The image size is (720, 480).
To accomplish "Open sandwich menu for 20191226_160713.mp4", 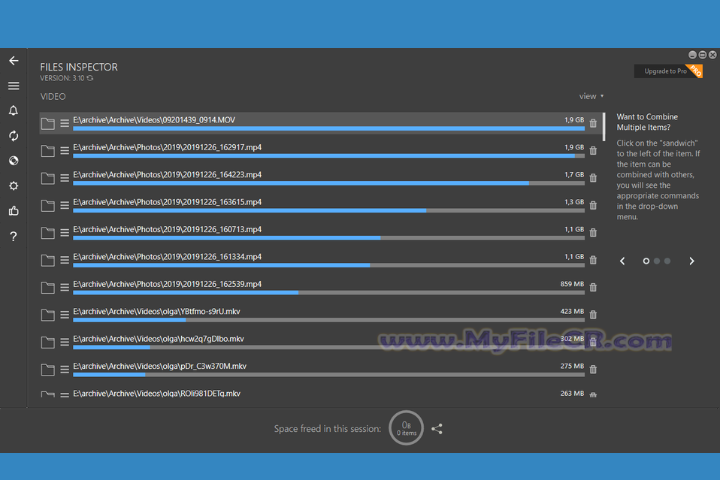I will point(65,232).
